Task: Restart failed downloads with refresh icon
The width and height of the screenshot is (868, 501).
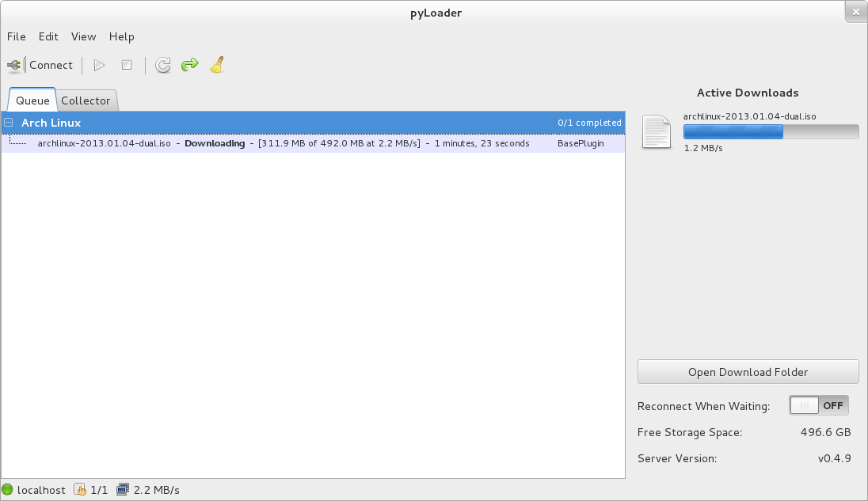Action: pyautogui.click(x=162, y=65)
